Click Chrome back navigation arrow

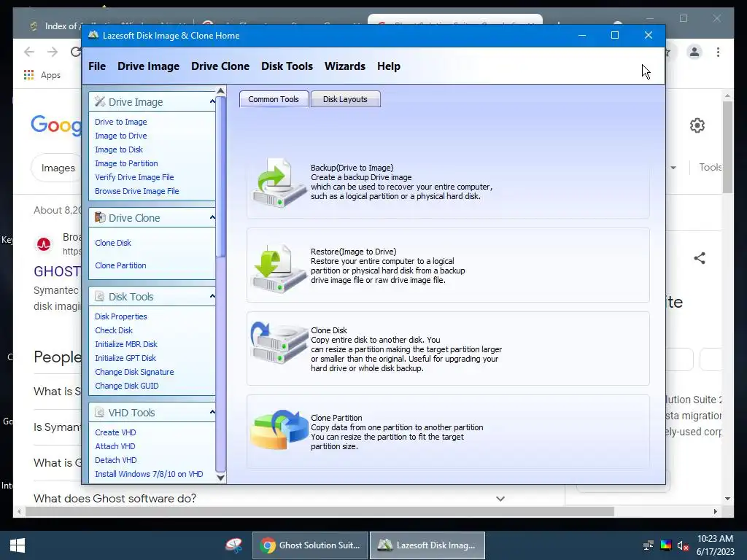pyautogui.click(x=29, y=52)
